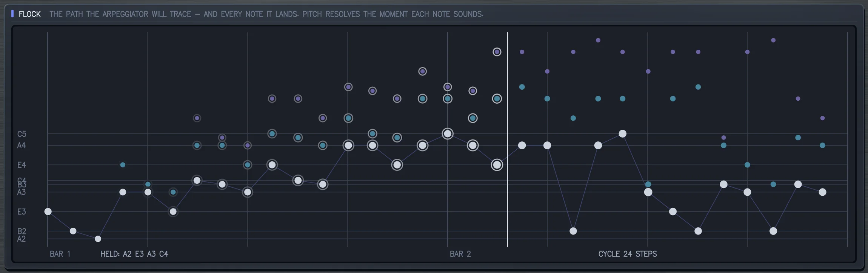Click the B2 pitch label

coord(22,231)
